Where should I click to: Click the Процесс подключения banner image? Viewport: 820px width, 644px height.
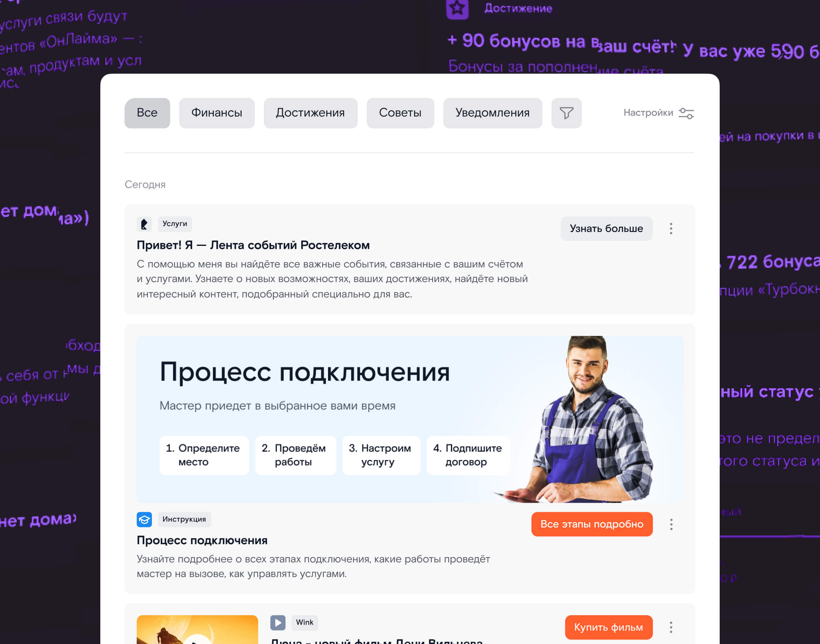[410, 419]
